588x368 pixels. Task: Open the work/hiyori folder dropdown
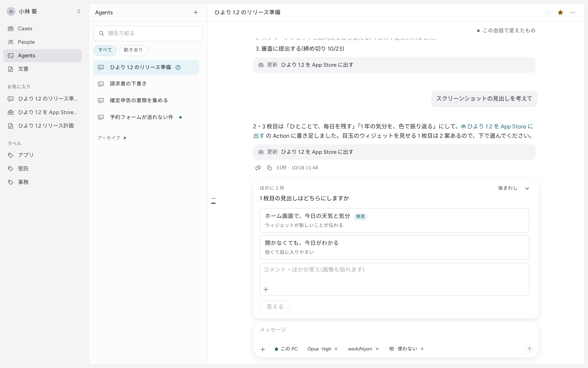pos(363,349)
